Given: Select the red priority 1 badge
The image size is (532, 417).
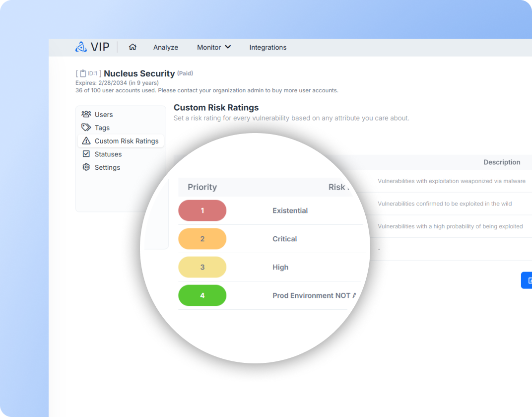Looking at the screenshot, I should [x=202, y=210].
